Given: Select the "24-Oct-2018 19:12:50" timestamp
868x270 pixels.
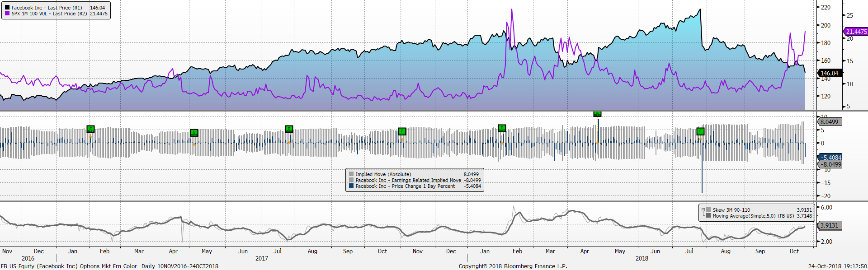Looking at the screenshot, I should click(838, 266).
